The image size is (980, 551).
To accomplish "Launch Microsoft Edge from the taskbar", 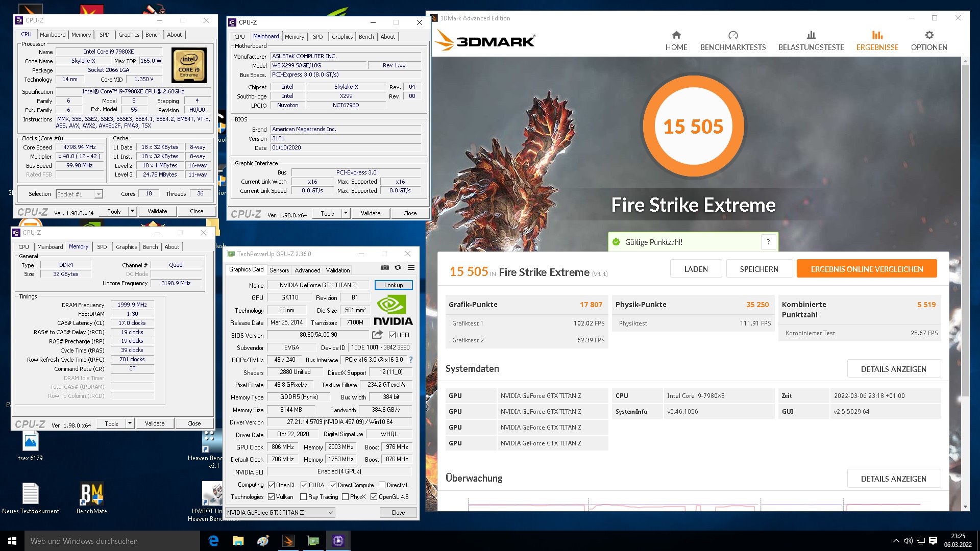I will coord(213,541).
